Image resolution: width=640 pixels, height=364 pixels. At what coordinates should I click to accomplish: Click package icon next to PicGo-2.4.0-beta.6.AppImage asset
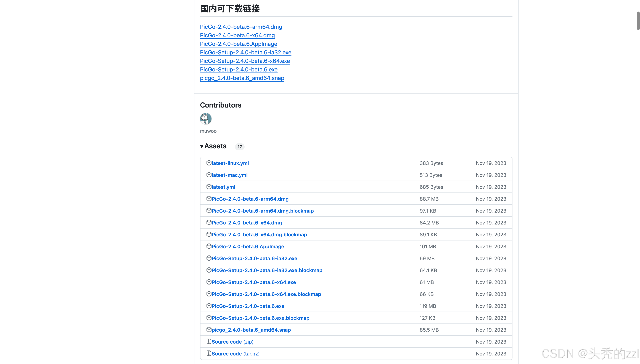tap(209, 246)
